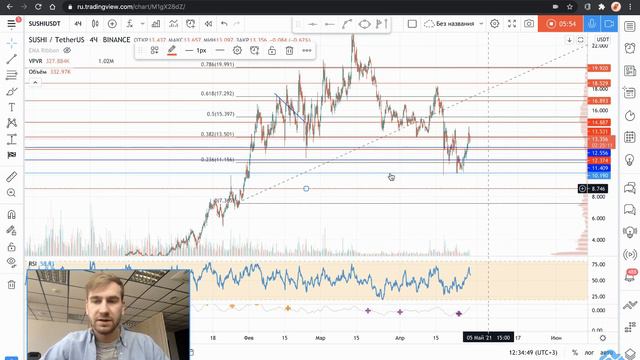
Task: Change line color with red pencil swatch
Action: (171, 51)
